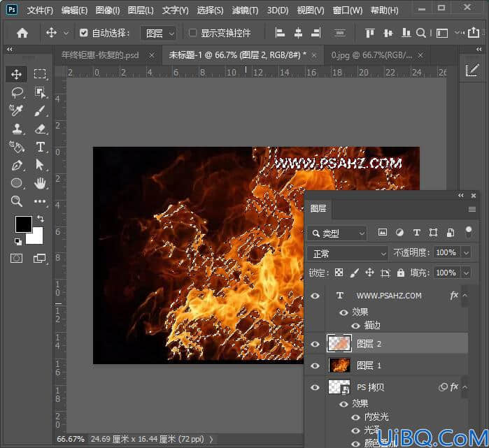
Task: Select the Brush tool
Action: click(x=40, y=110)
